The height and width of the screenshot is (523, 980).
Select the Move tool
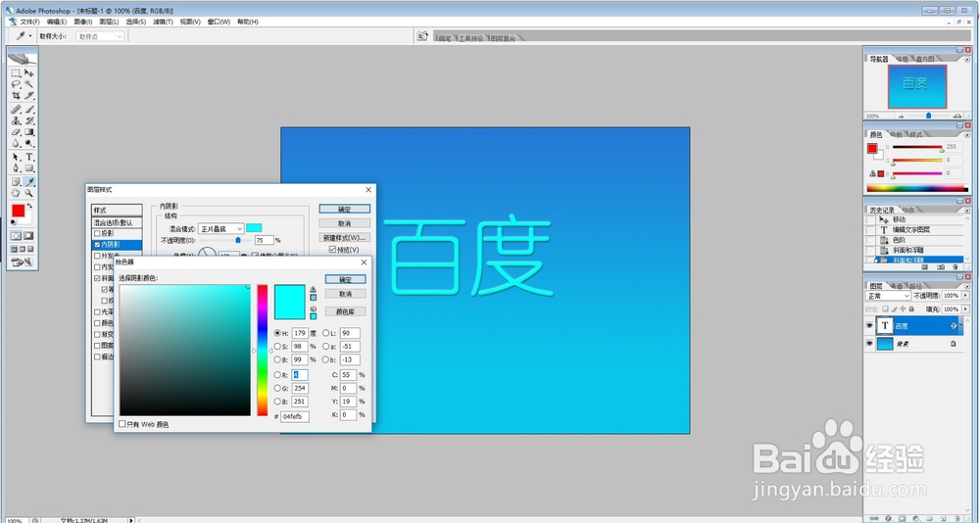[28, 72]
